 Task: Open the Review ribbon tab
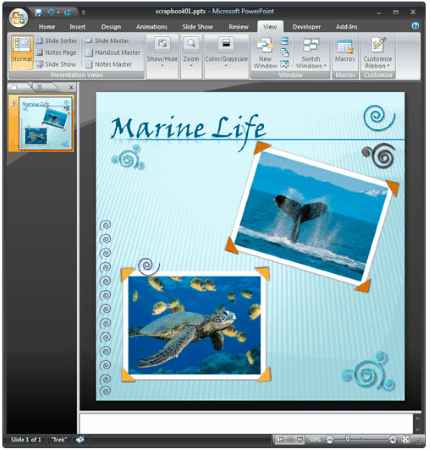coord(238,27)
